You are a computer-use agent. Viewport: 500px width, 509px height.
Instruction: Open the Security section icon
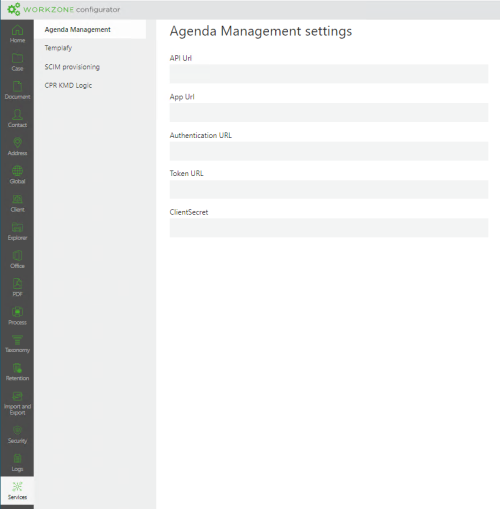point(17,430)
